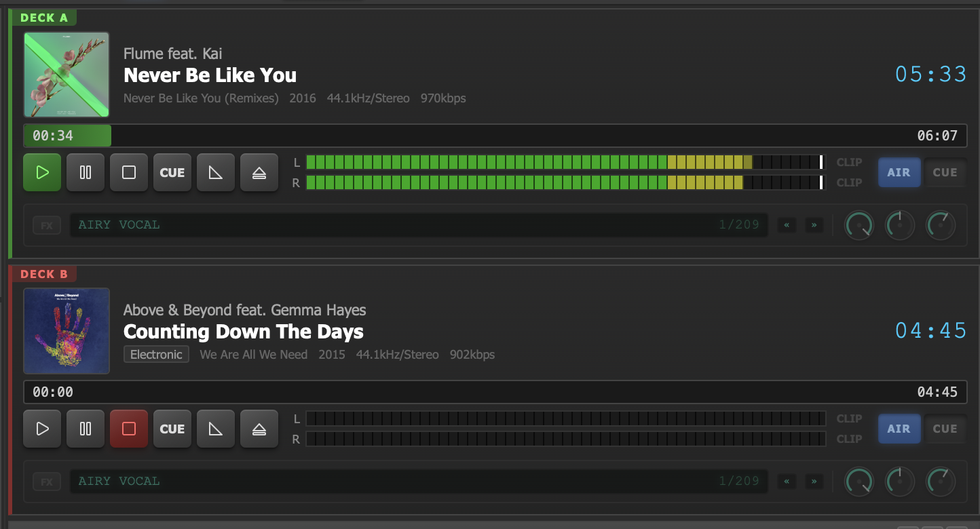The height and width of the screenshot is (529, 980).
Task: Start playback on Deck B
Action: click(x=42, y=429)
